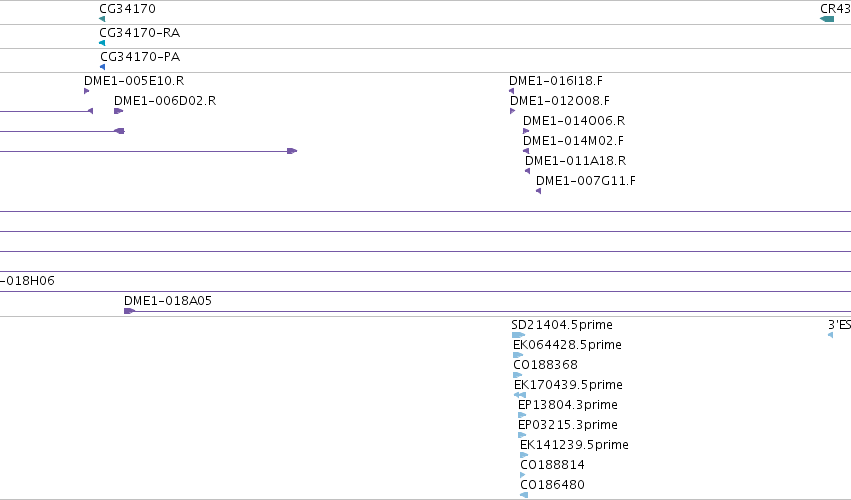Select the DME1-014O06.R label
The image size is (851, 500).
(574, 121)
